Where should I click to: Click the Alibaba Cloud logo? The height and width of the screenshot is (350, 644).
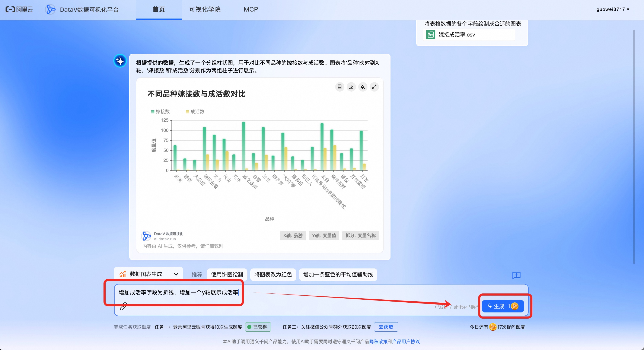pos(19,10)
